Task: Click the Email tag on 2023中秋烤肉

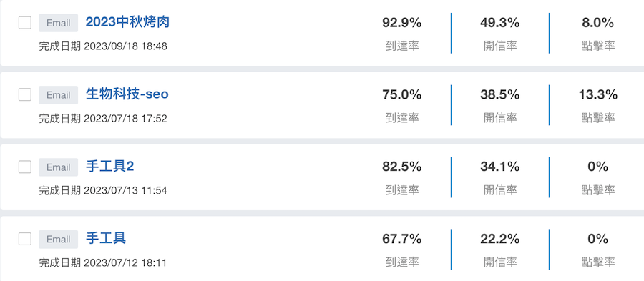Action: pyautogui.click(x=59, y=23)
